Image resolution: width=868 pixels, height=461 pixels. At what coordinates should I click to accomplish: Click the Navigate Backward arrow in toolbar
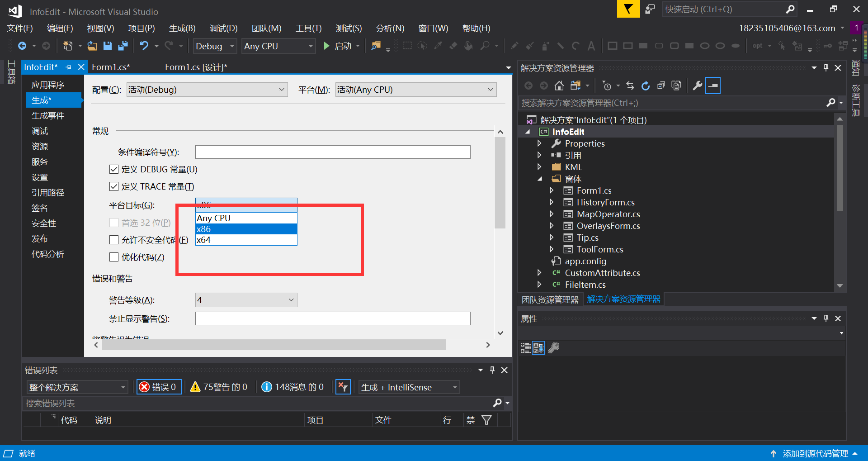coord(22,46)
